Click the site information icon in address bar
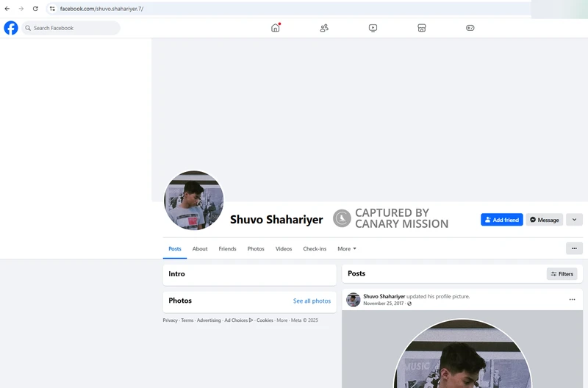This screenshot has width=588, height=388. [x=52, y=9]
